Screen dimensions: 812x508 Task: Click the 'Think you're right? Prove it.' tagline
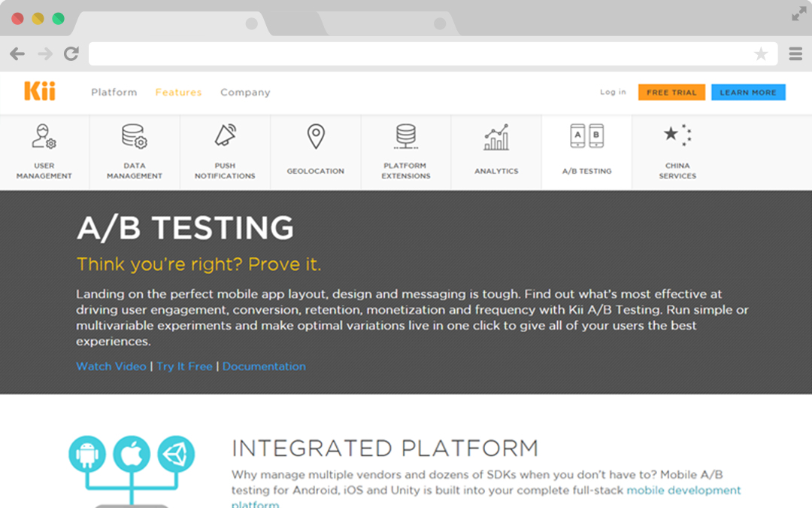198,264
